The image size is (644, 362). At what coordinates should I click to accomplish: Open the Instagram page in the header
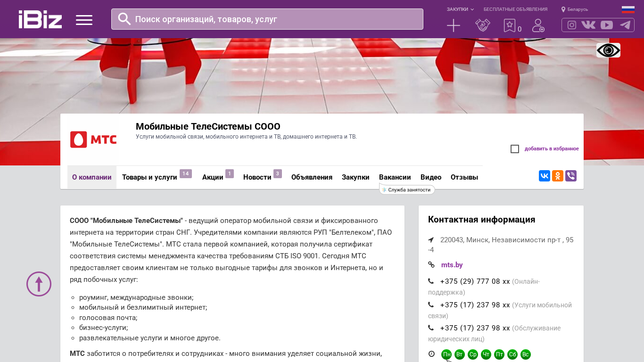(x=572, y=25)
